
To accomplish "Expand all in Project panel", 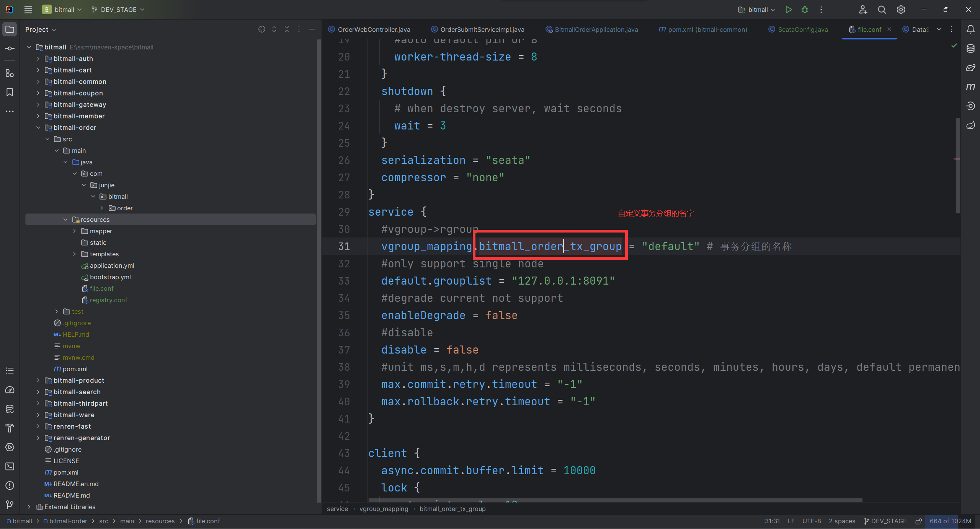I will [x=274, y=29].
